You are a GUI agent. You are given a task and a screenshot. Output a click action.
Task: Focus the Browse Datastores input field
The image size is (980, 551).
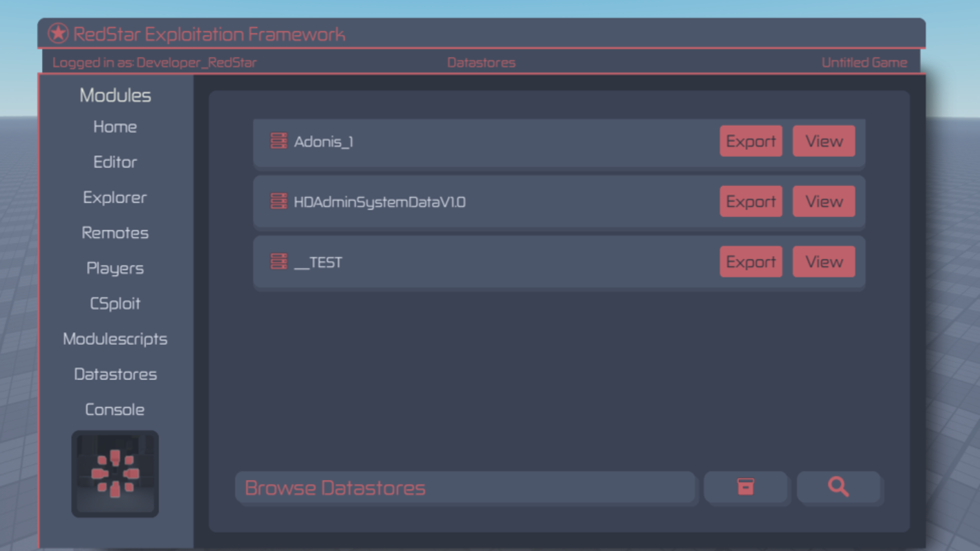pos(464,488)
